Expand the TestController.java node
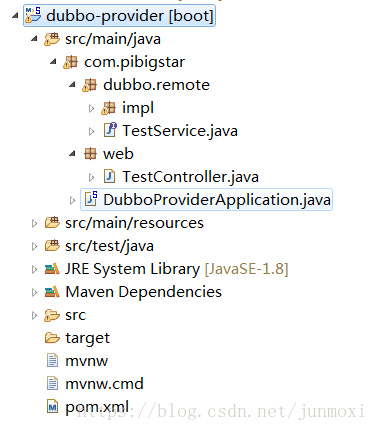Image resolution: width=378 pixels, height=431 pixels. tap(91, 177)
